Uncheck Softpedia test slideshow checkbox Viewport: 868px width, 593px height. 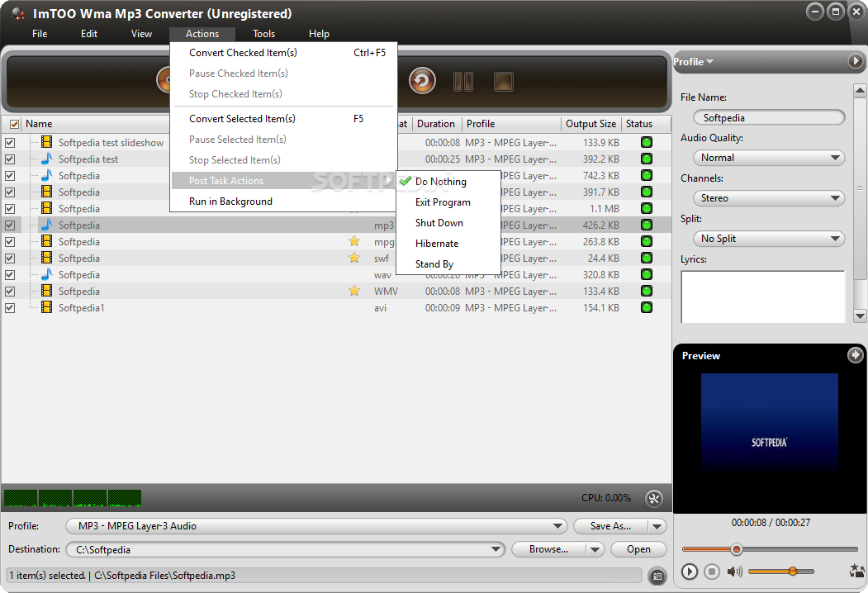(10, 143)
